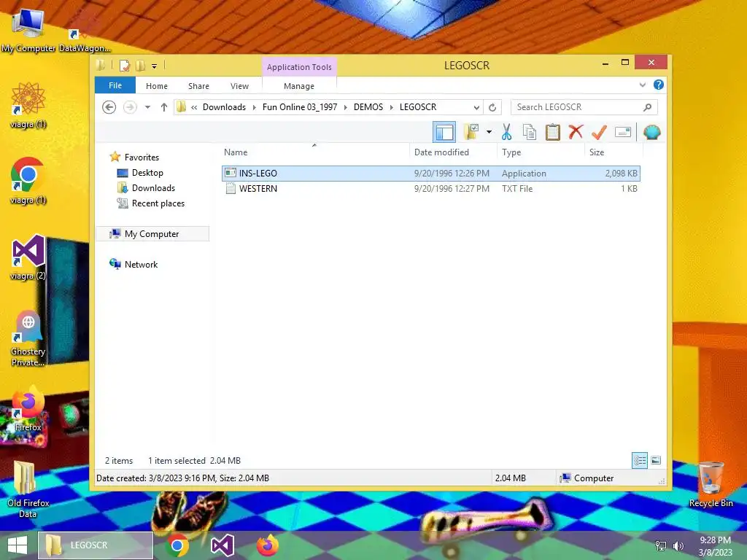This screenshot has width=747, height=560.
Task: Select the Old Firefox Data desktop folder
Action: [x=28, y=489]
